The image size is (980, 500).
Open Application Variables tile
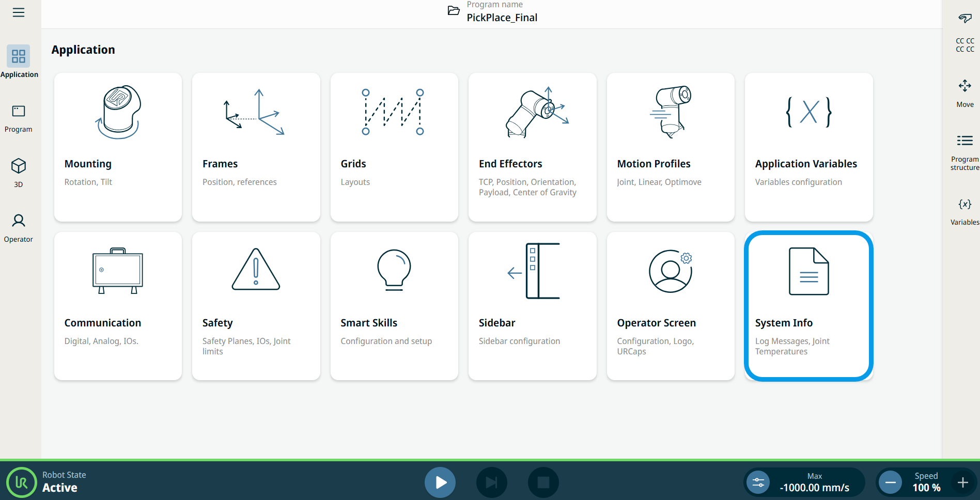click(x=808, y=147)
